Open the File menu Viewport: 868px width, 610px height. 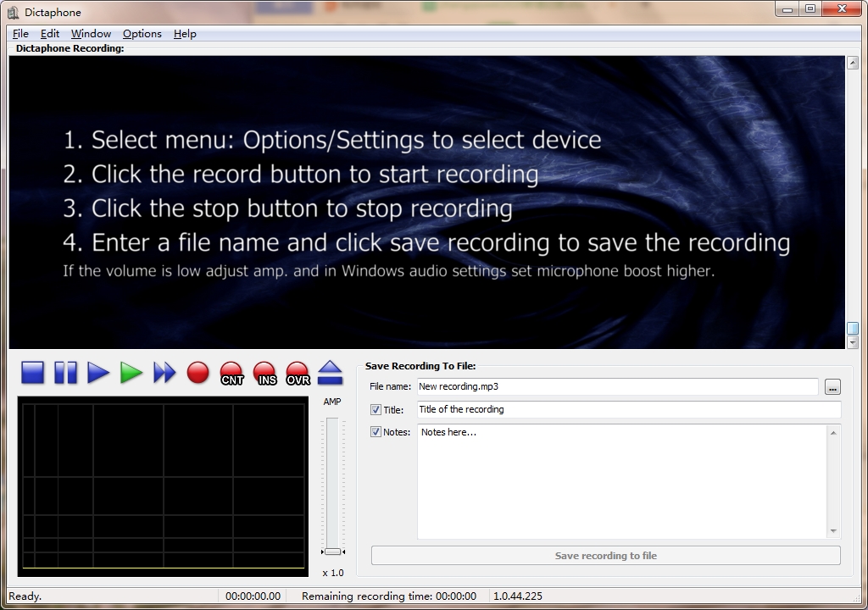[x=20, y=34]
